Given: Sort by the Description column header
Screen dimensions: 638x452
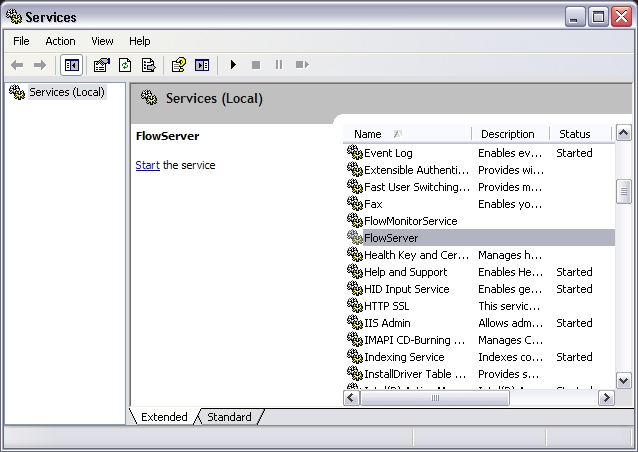Looking at the screenshot, I should 510,134.
